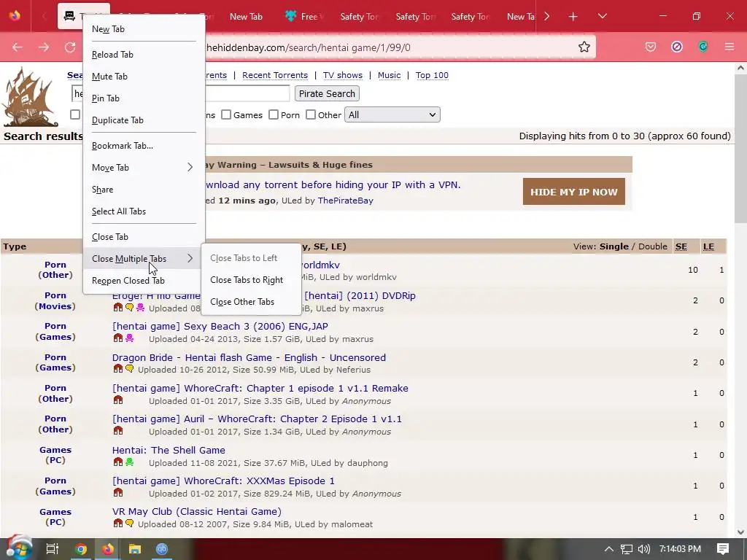Show hidden system tray icons chevron
The image size is (747, 560).
click(x=609, y=549)
